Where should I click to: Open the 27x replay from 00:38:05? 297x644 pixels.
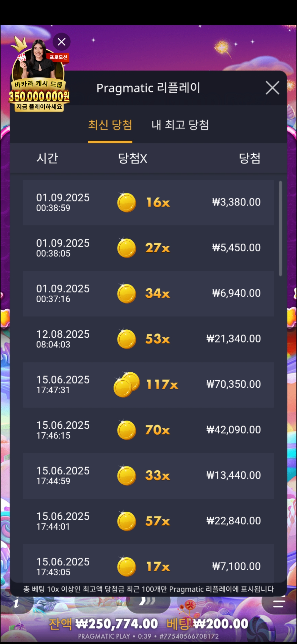coord(148,248)
